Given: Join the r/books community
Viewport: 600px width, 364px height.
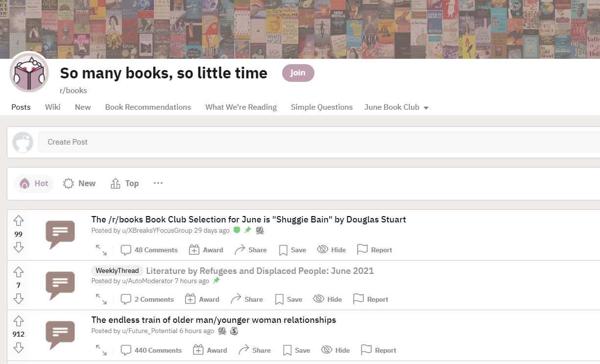Looking at the screenshot, I should 298,73.
